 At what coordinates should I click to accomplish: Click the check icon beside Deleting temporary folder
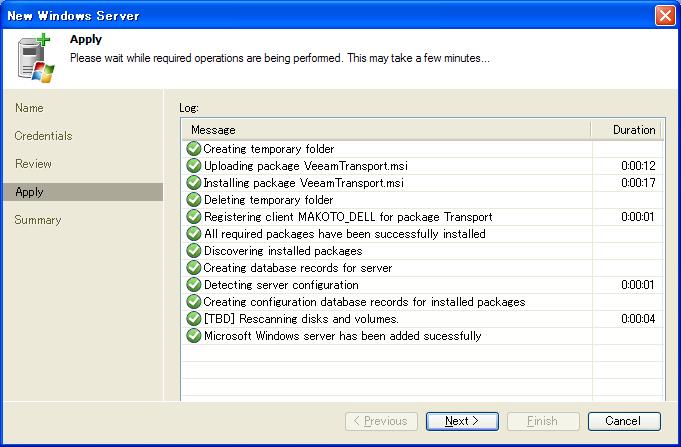[193, 199]
